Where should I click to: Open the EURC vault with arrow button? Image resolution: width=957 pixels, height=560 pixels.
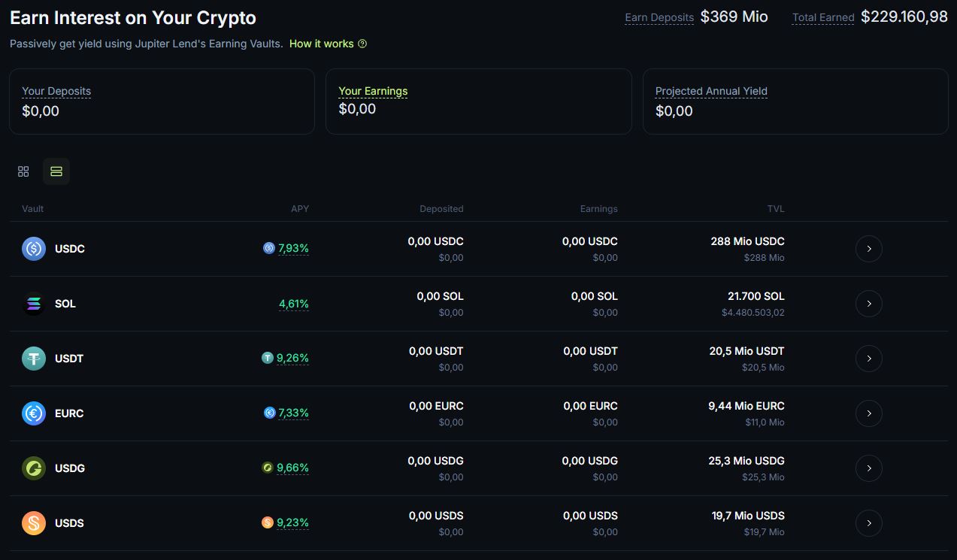tap(869, 413)
